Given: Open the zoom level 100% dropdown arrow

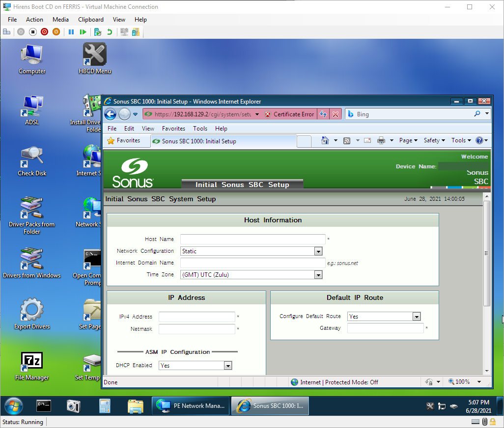Looking at the screenshot, I should click(479, 382).
